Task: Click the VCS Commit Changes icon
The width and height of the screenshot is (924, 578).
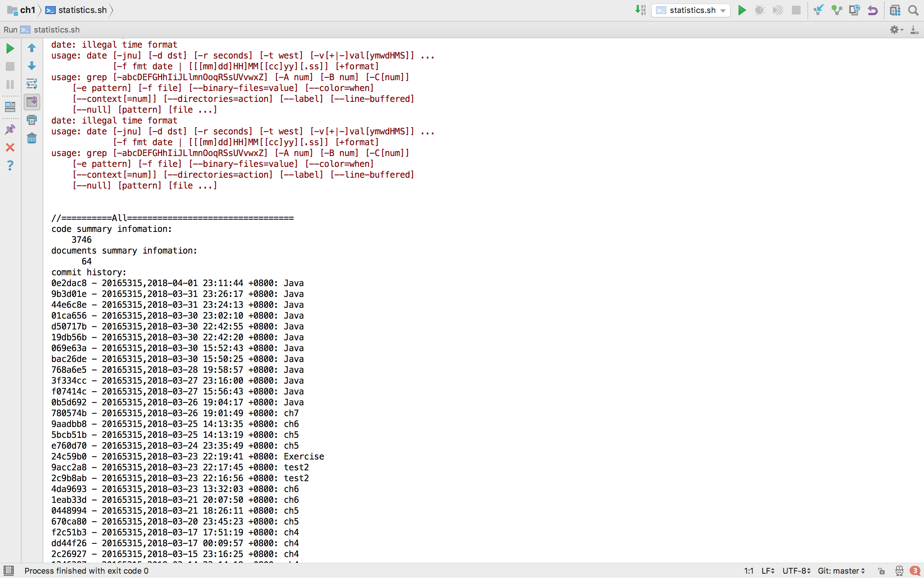Action: pos(836,10)
